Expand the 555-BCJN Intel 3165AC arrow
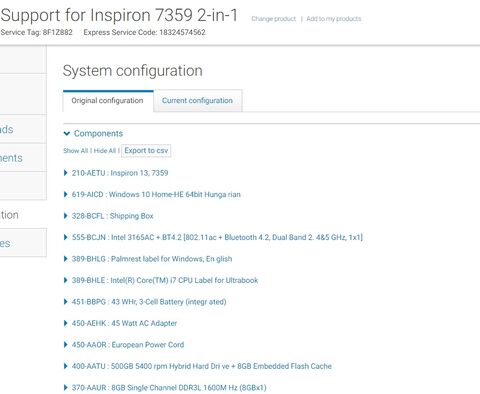 pyautogui.click(x=65, y=237)
